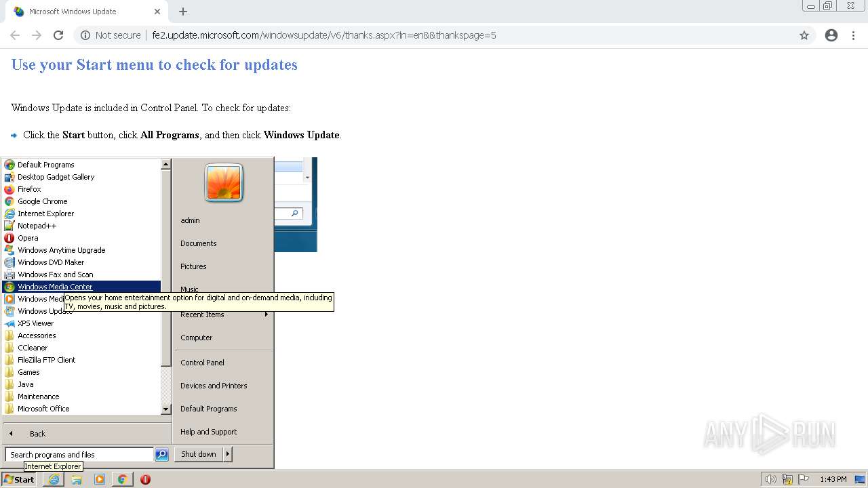Open the XPS Viewer icon

click(9, 323)
